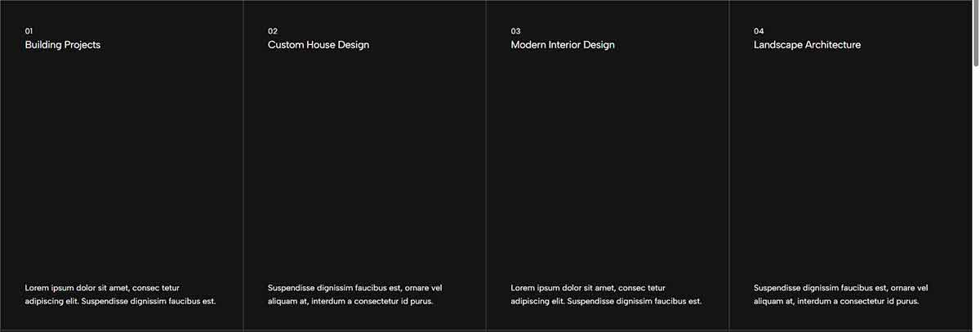980x332 pixels.
Task: Open the Custom House Design title
Action: tap(318, 45)
